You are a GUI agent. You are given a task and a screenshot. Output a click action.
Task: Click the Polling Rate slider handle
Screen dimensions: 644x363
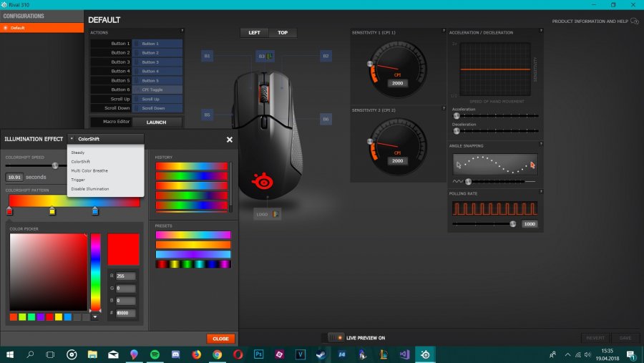tap(512, 224)
